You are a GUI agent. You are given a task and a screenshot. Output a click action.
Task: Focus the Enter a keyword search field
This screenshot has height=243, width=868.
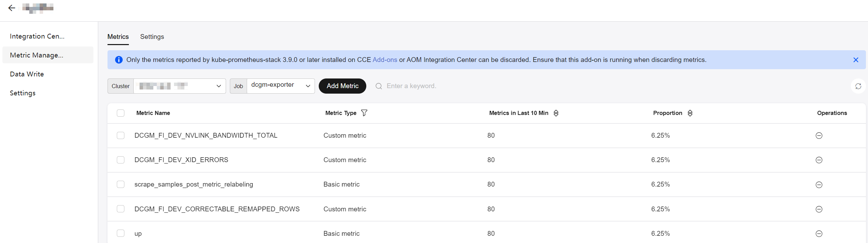411,86
